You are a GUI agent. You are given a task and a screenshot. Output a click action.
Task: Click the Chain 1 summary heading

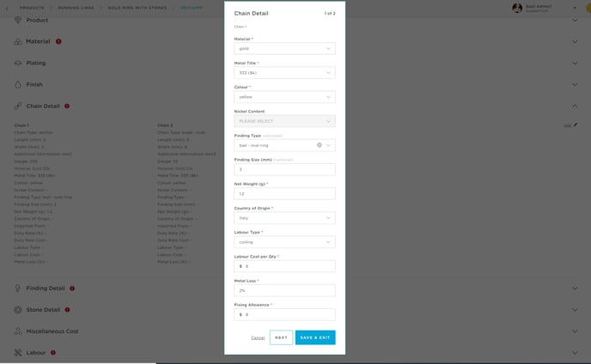pos(21,125)
